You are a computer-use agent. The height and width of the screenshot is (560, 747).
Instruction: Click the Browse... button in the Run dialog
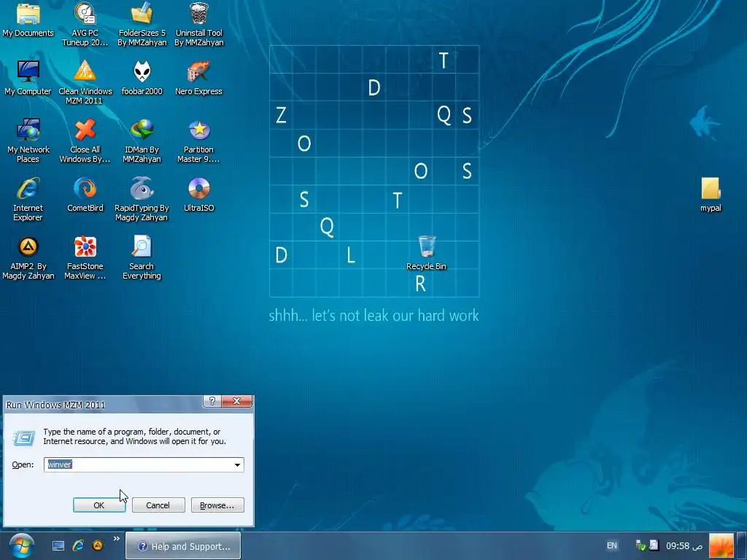click(217, 505)
